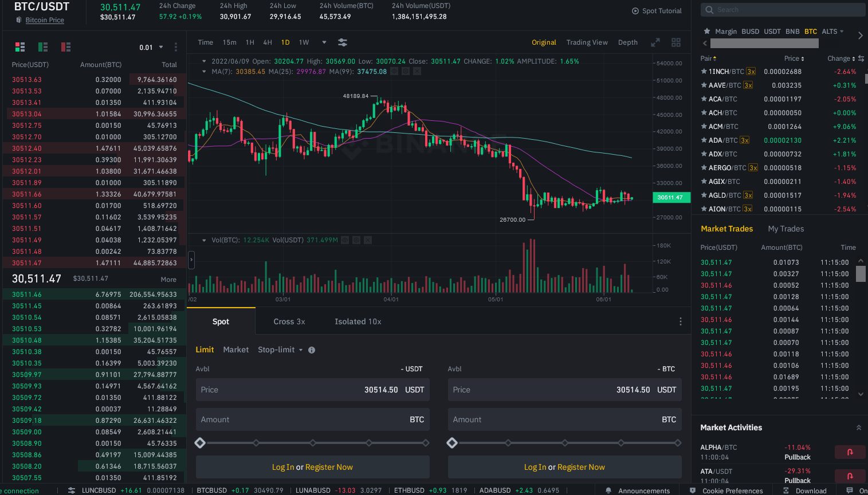868x495 pixels.
Task: Click Market Trades vertical scrollbar thumb
Action: (861, 274)
